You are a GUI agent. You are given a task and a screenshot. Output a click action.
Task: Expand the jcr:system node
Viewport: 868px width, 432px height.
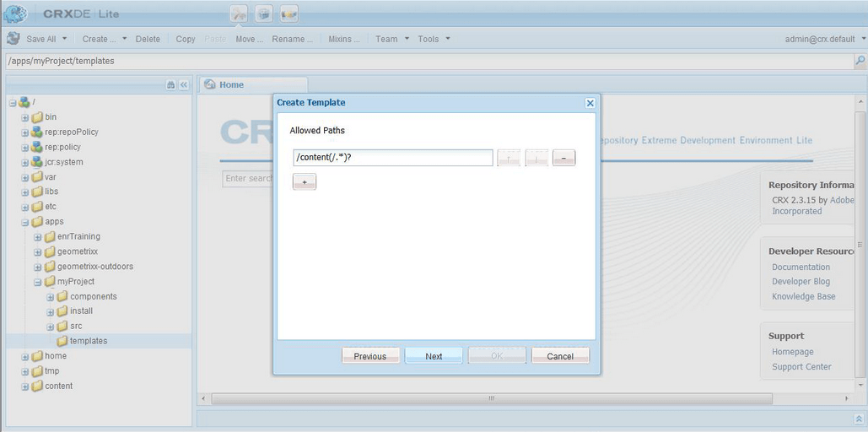click(25, 162)
